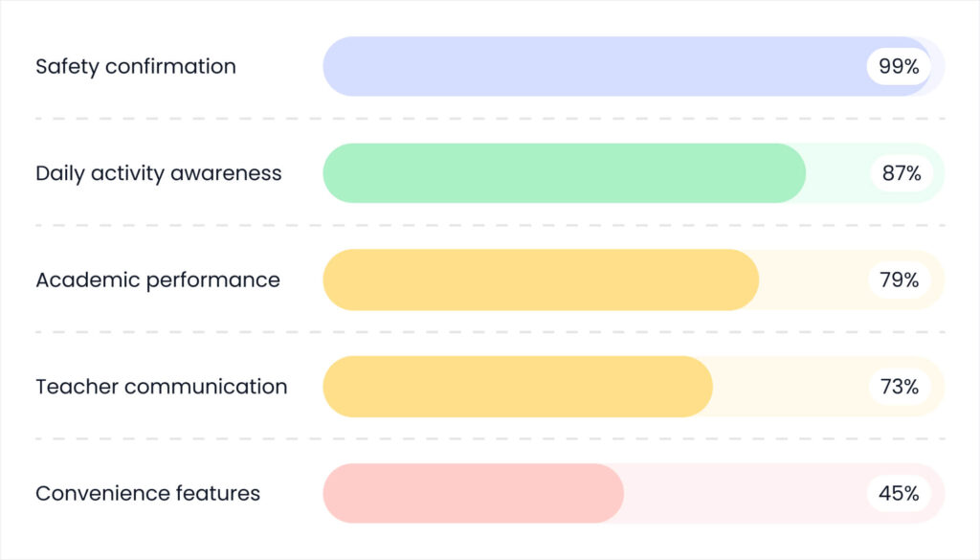Click the 73% percentage badge
This screenshot has width=980, height=560.
pyautogui.click(x=900, y=387)
